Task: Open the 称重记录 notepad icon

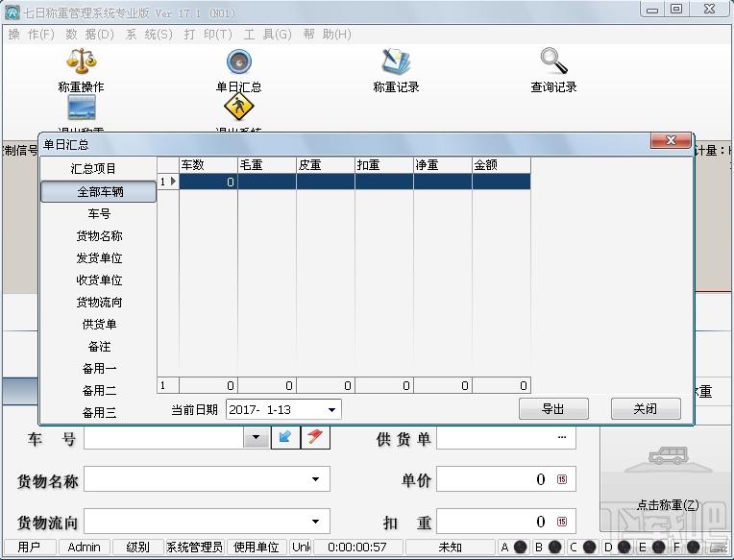Action: [396, 61]
